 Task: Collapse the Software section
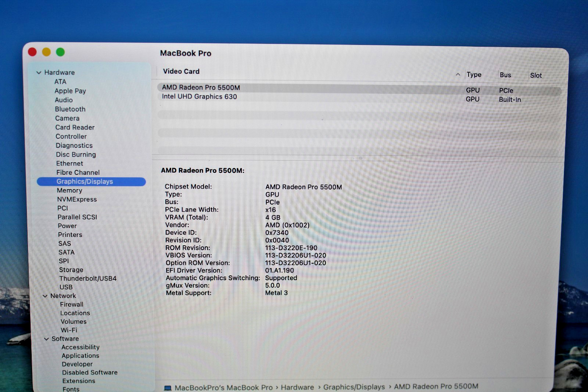(x=46, y=339)
